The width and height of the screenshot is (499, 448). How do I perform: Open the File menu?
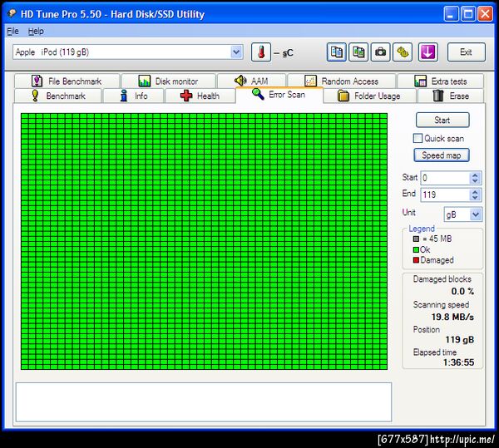[12, 31]
